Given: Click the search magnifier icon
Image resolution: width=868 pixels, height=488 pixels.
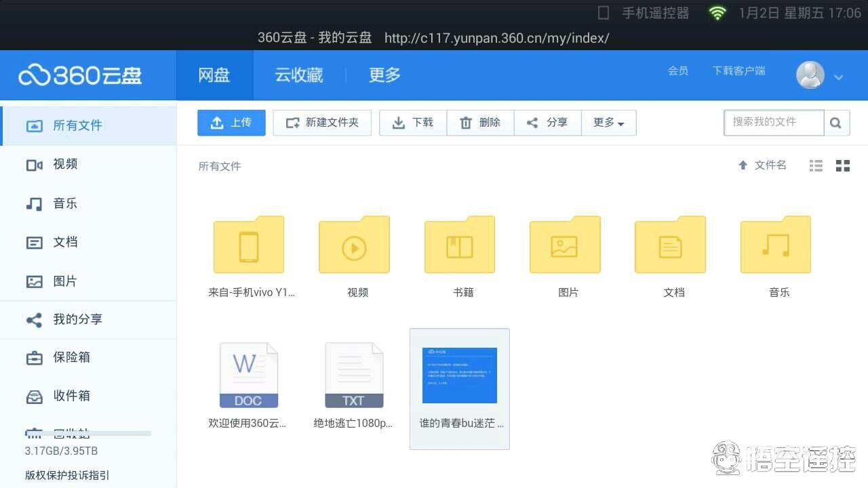Looking at the screenshot, I should pyautogui.click(x=836, y=123).
